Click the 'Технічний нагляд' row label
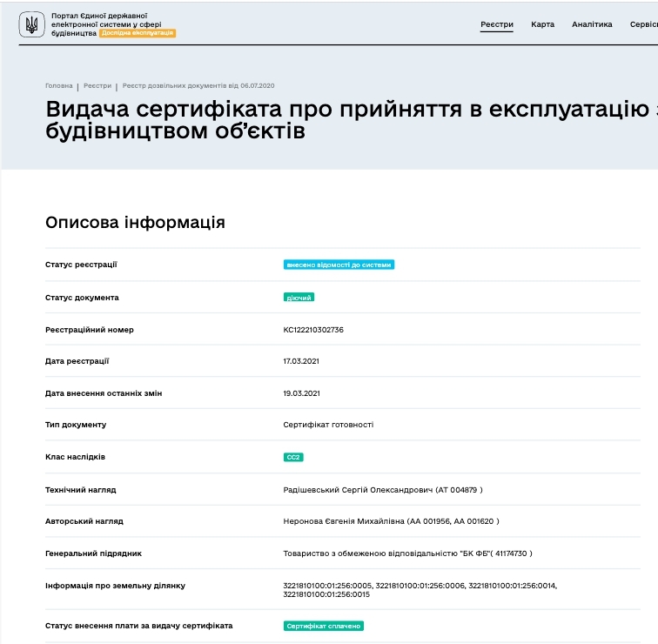 tap(81, 490)
